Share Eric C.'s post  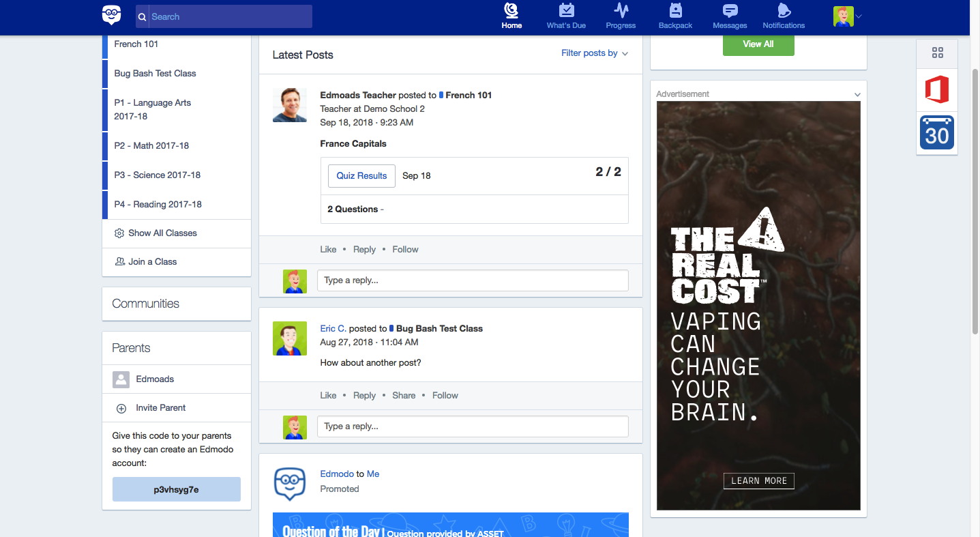pos(404,396)
